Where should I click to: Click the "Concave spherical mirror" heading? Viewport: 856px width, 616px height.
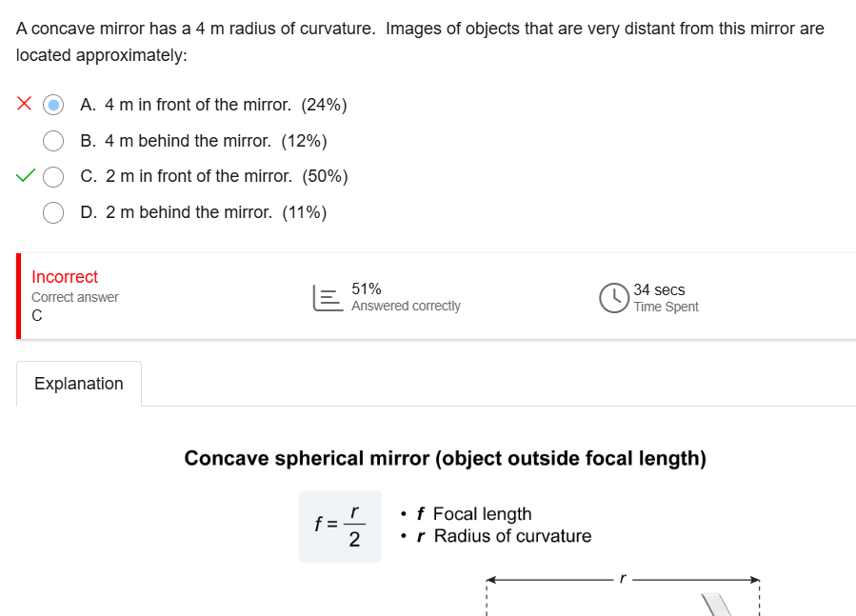[445, 459]
